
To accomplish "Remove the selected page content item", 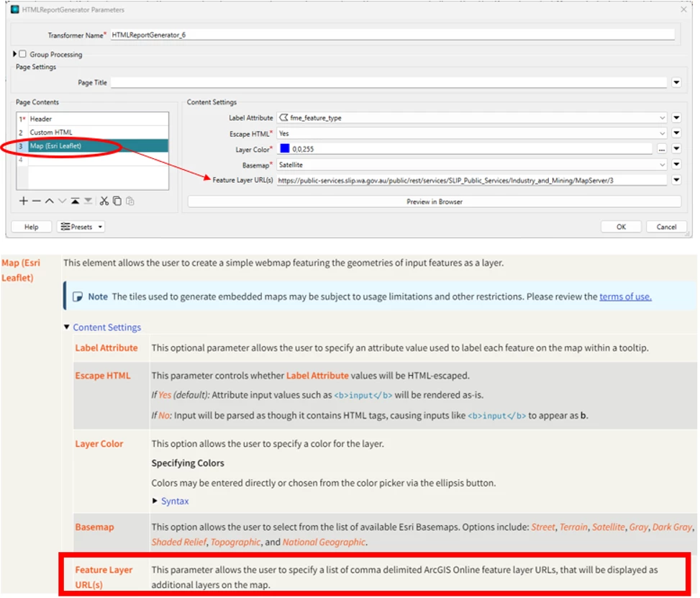I will click(x=37, y=201).
